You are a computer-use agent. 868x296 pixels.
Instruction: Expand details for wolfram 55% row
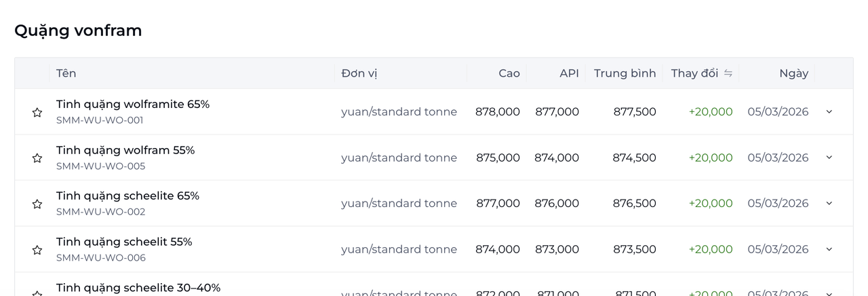[x=829, y=157]
